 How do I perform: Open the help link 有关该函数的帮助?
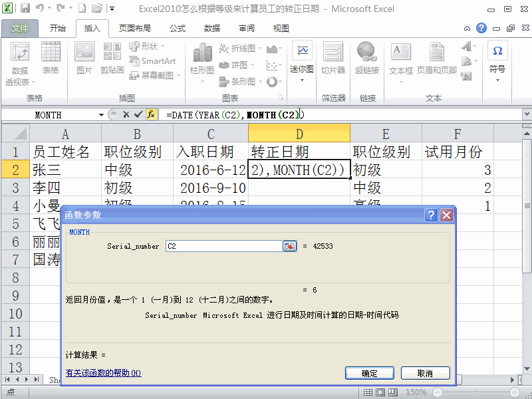(x=103, y=373)
